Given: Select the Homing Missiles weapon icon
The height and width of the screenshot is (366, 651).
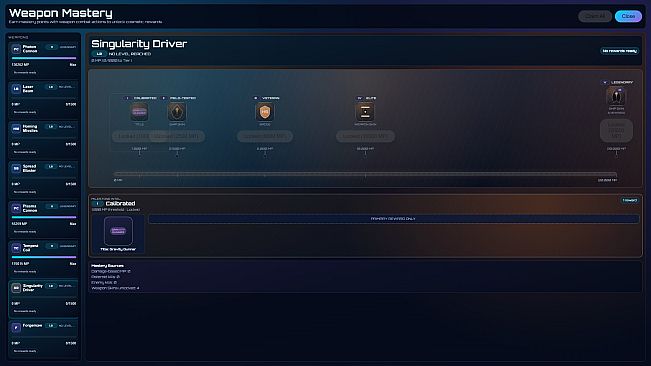Looking at the screenshot, I should (16, 129).
